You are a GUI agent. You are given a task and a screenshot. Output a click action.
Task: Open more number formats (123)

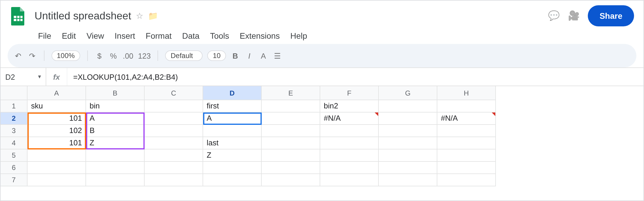144,56
